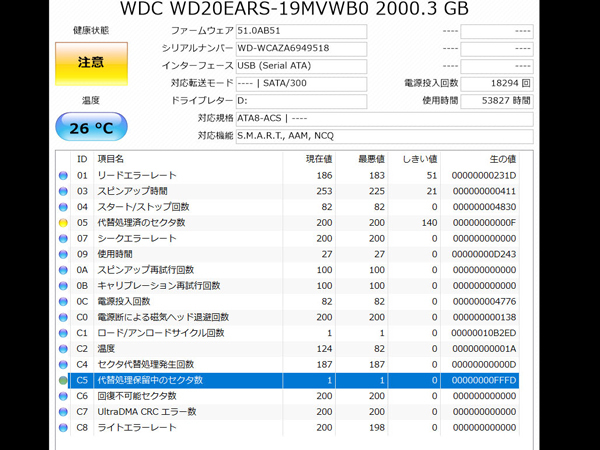Click raw value 00000000FFFD
Viewport: 600px width, 450px height.
pyautogui.click(x=484, y=380)
